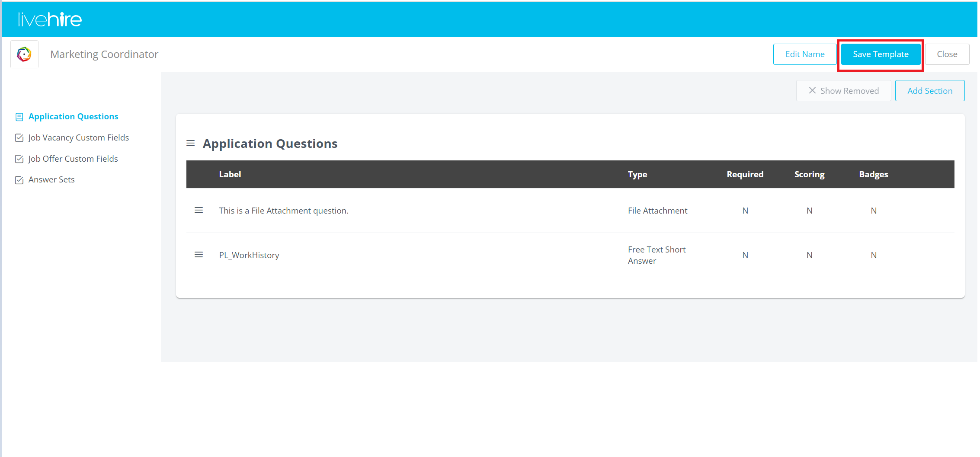This screenshot has height=457, width=980.
Task: Save the template
Action: [880, 54]
